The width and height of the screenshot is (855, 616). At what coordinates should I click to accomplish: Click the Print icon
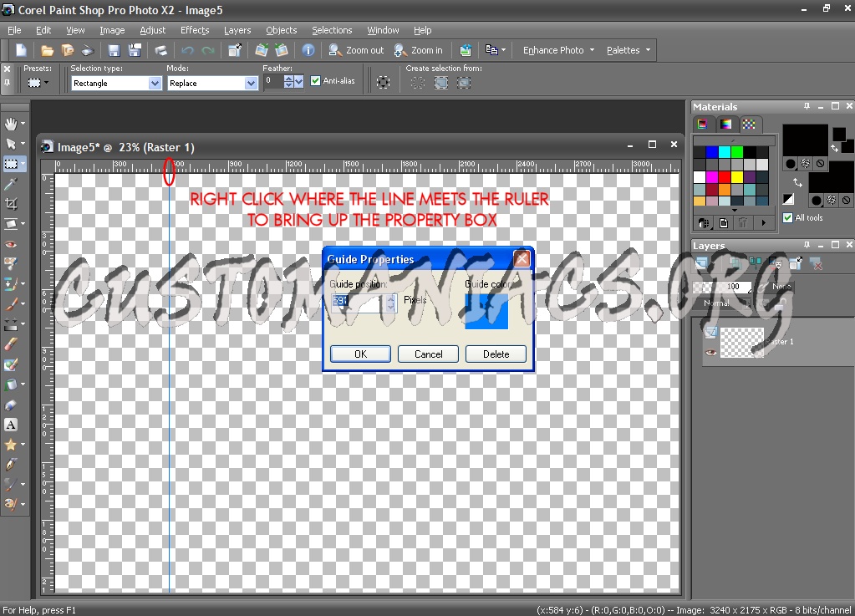coord(160,50)
